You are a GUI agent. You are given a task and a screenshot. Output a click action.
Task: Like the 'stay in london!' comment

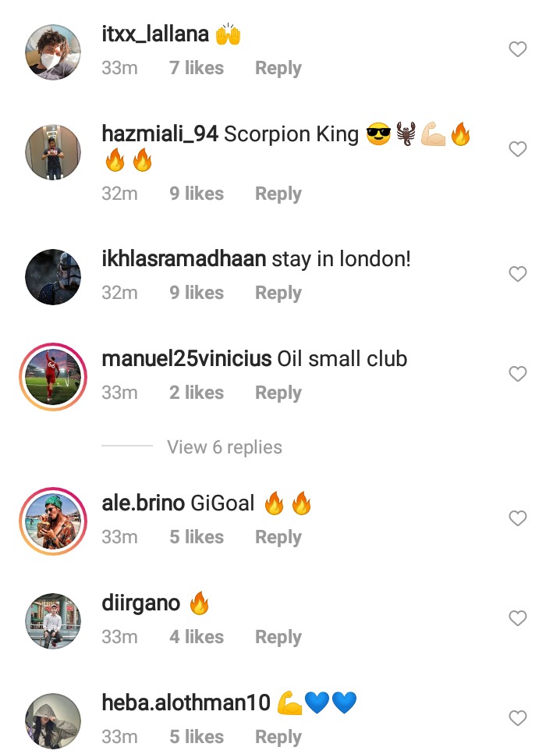pyautogui.click(x=518, y=274)
